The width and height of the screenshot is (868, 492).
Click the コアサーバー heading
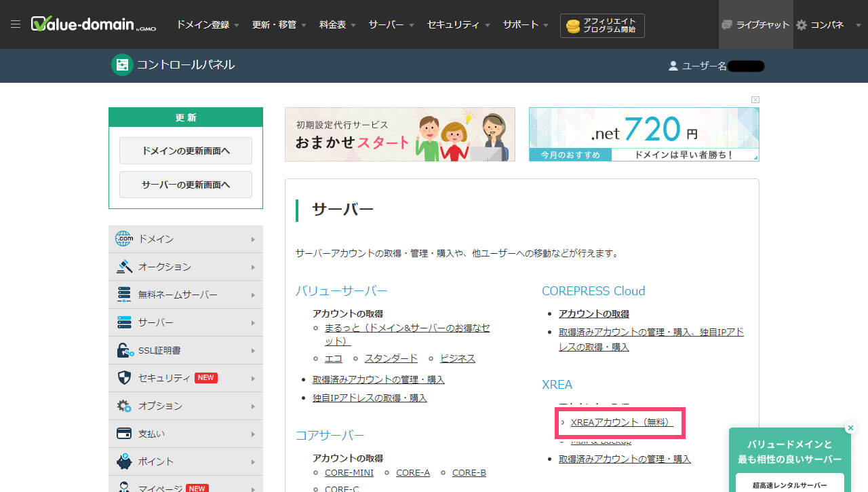coord(330,435)
